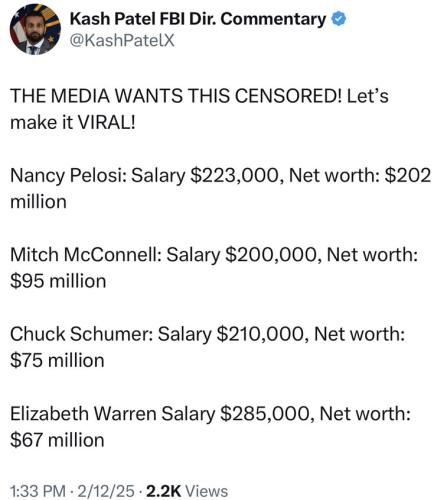Open the Kash Patel profile avatar

coord(35,30)
